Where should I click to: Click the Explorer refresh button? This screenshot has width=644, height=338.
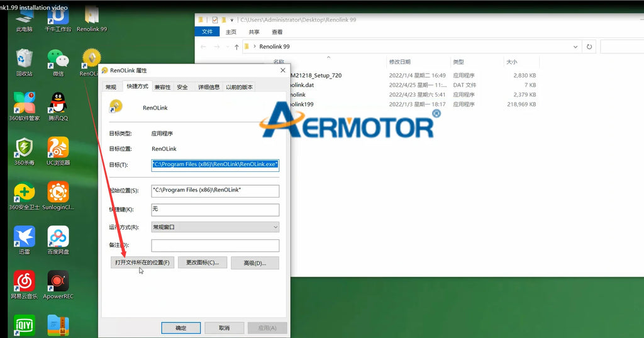589,47
